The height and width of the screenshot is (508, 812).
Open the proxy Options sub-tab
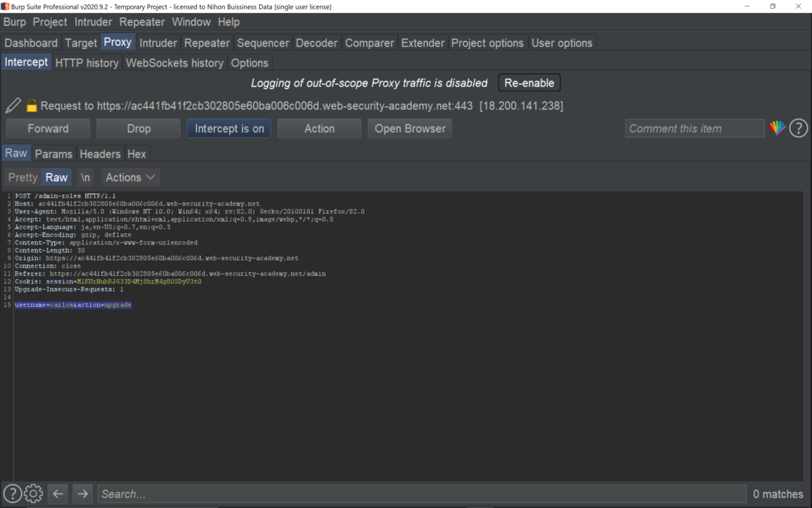tap(250, 63)
